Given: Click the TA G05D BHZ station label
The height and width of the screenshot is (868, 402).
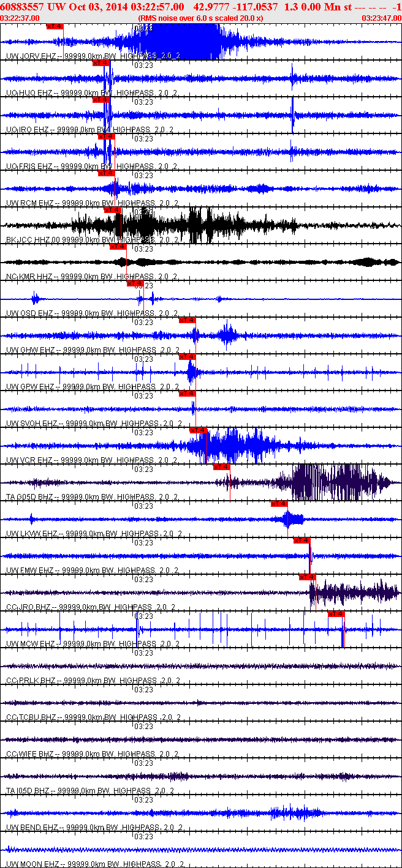Looking at the screenshot, I should (31, 496).
